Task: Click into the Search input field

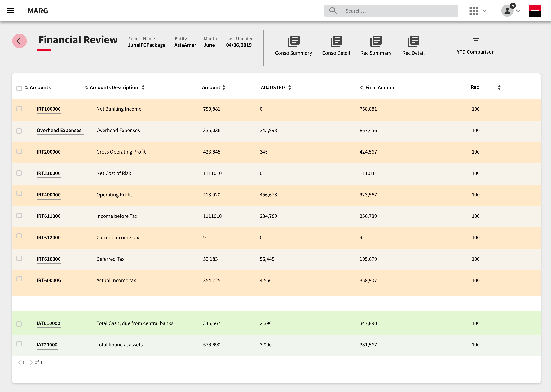Action: (391, 11)
